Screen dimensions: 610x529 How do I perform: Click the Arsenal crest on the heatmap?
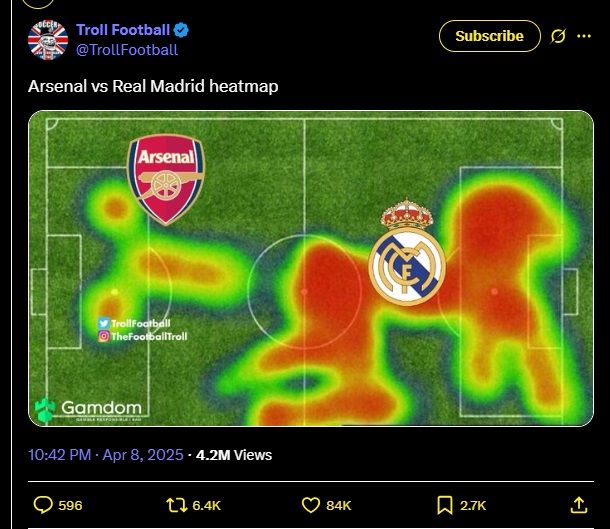[166, 180]
